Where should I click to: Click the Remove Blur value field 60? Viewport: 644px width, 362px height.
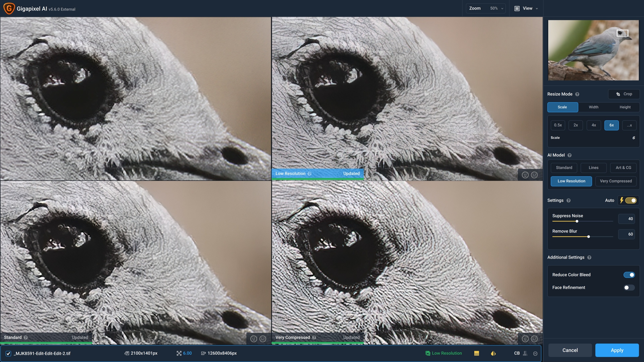626,234
